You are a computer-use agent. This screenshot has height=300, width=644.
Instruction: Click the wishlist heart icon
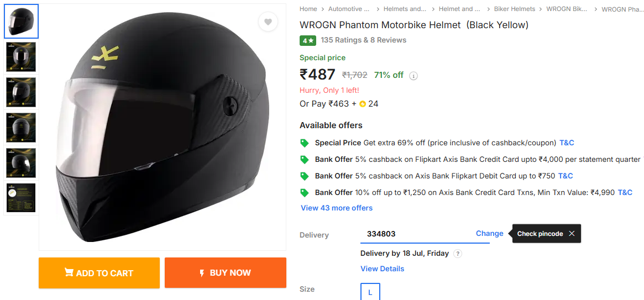268,22
